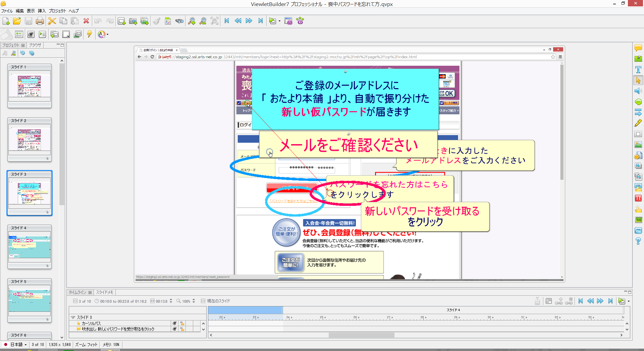Select the スライド 1 thumbnail
The image size is (644, 351).
(x=30, y=86)
